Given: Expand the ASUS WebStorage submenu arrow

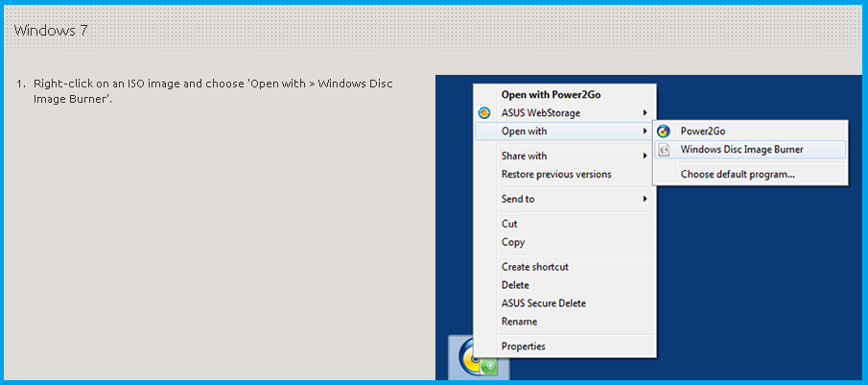Looking at the screenshot, I should (645, 113).
